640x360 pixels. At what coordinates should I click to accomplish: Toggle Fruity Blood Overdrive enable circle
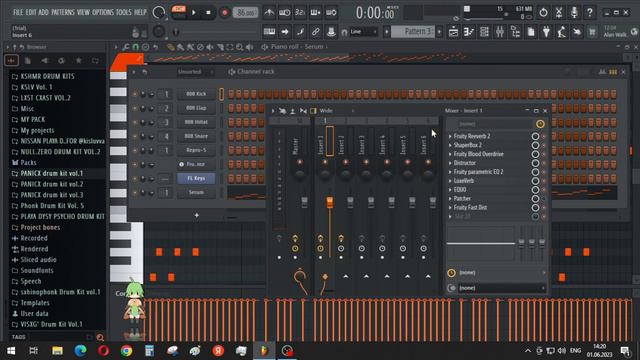coord(535,154)
